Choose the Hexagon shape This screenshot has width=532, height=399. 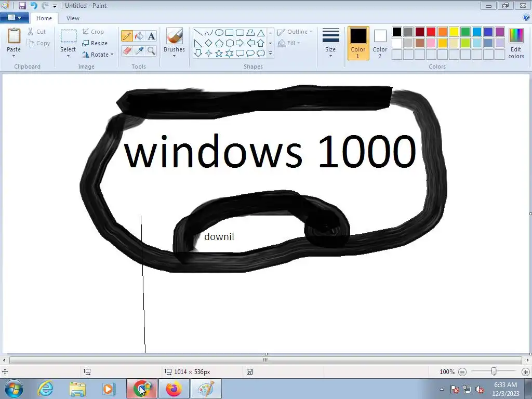(229, 43)
